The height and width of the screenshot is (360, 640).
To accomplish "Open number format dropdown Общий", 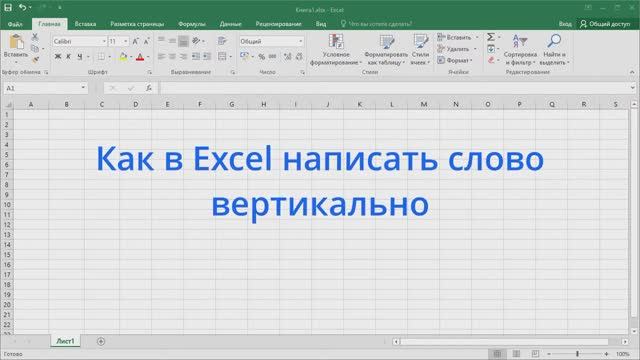I will [300, 41].
